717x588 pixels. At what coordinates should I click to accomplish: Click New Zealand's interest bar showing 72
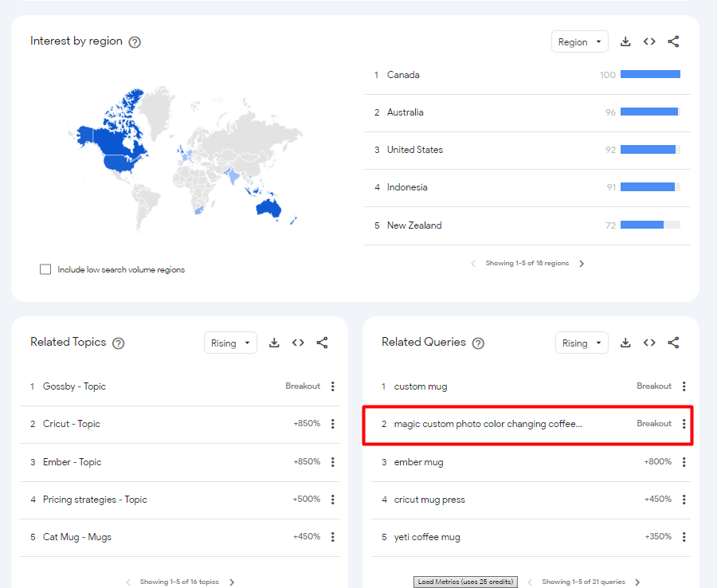click(x=650, y=225)
